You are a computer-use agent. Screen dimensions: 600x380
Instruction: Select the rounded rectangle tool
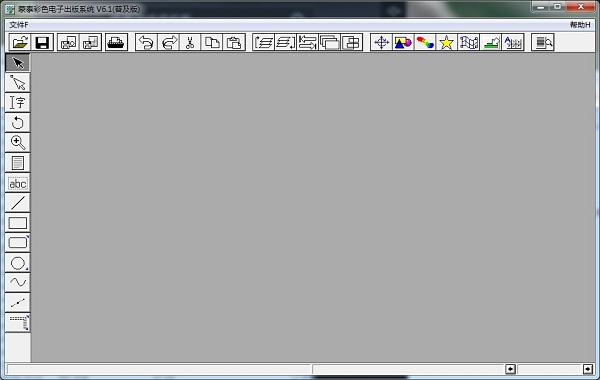click(x=18, y=243)
